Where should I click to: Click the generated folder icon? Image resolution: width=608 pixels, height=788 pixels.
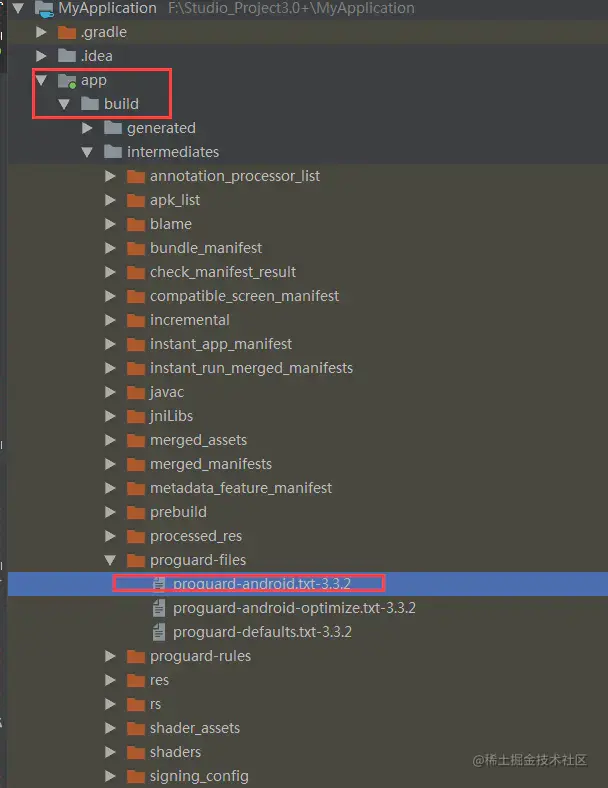pos(113,128)
